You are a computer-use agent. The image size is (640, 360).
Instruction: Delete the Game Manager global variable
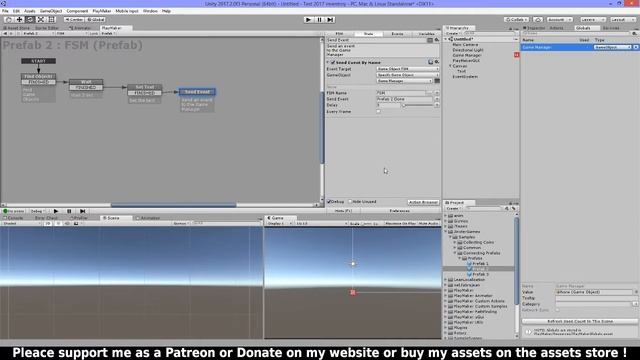pos(636,47)
